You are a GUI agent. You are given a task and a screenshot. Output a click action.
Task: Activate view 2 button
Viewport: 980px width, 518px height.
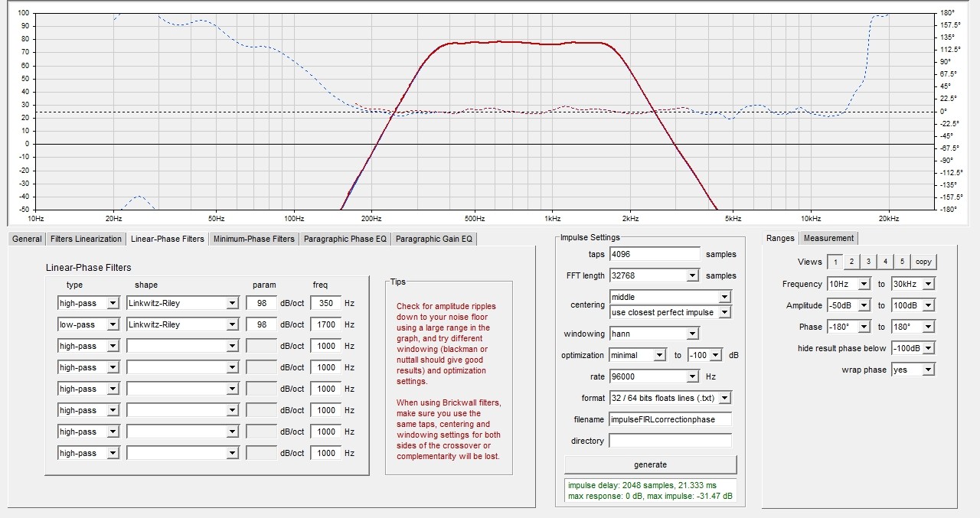point(851,262)
